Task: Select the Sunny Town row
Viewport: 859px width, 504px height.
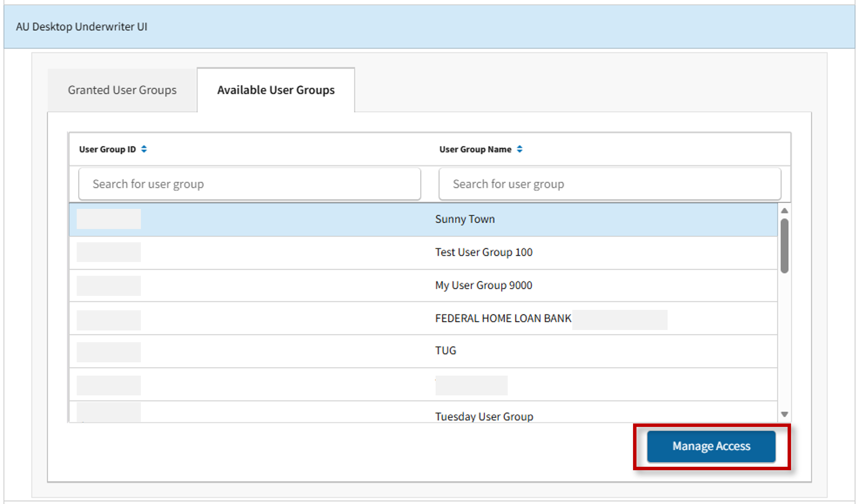Action: [423, 220]
